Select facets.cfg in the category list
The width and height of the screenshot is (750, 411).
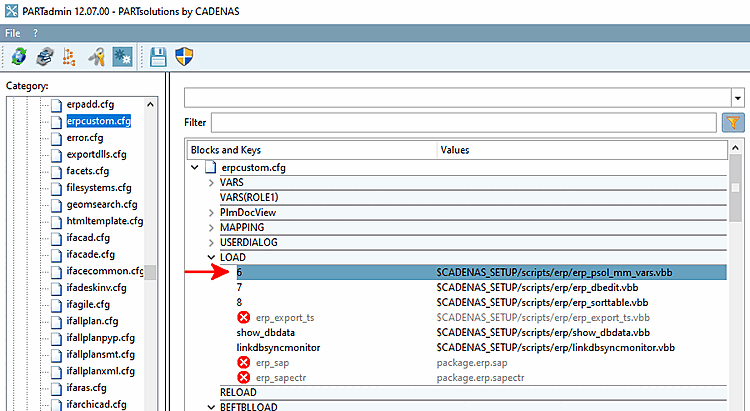coord(88,171)
